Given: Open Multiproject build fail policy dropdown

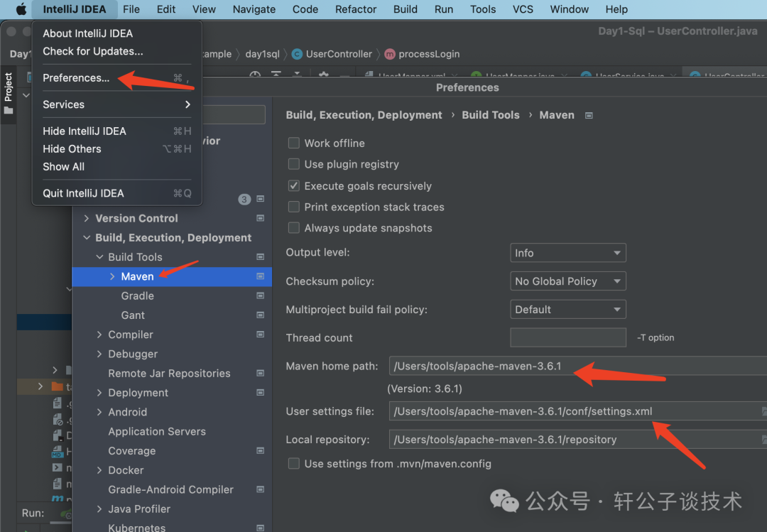Looking at the screenshot, I should 567,309.
